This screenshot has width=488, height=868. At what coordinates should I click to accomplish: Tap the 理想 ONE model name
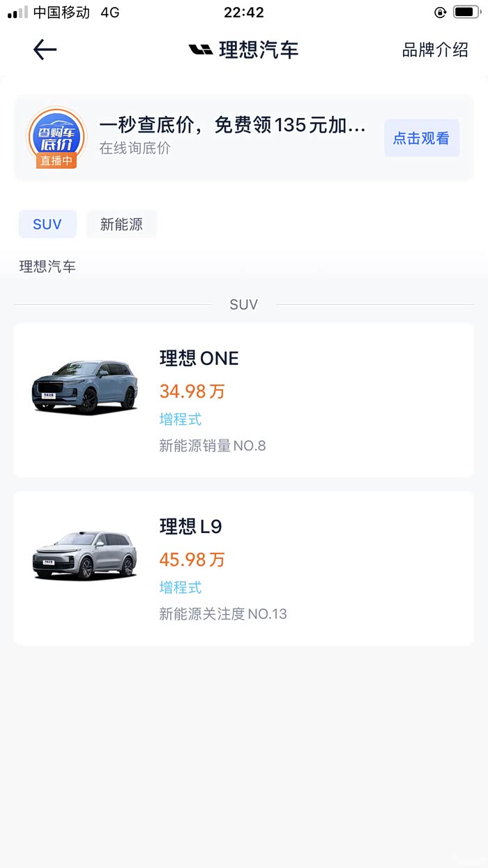(x=199, y=359)
